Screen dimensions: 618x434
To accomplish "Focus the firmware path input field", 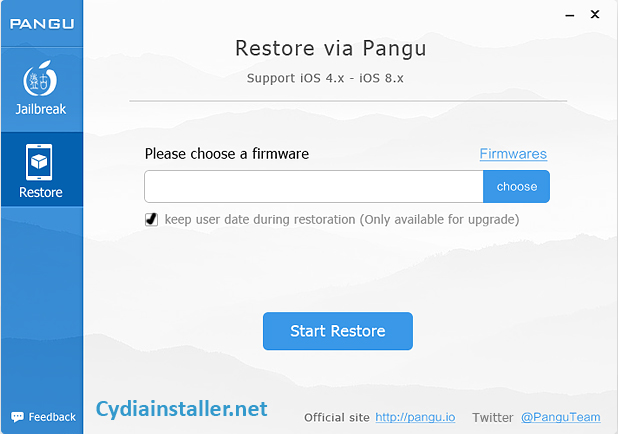I will click(314, 187).
